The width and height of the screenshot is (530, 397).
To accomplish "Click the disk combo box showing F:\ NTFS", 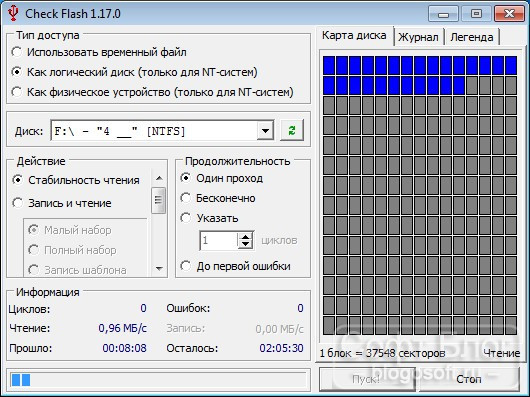I will point(162,130).
